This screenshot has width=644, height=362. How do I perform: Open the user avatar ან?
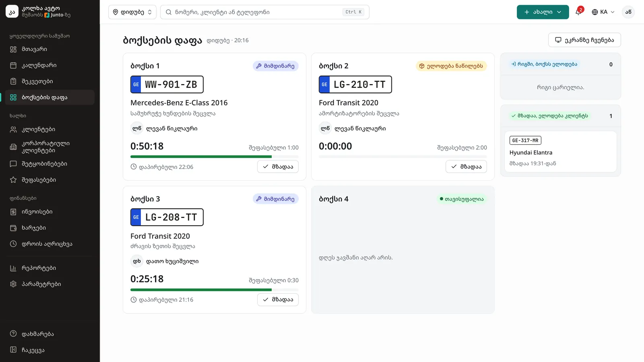[x=628, y=12]
